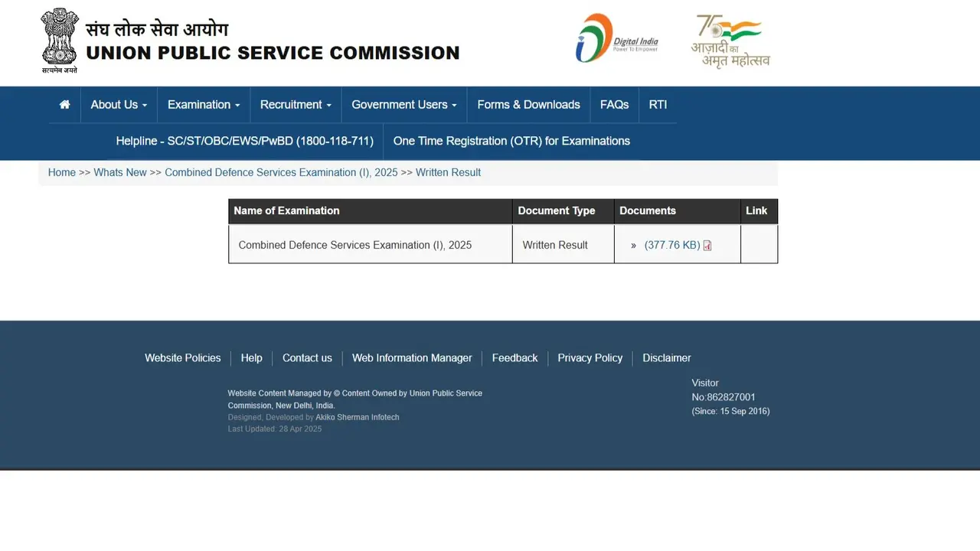Expand the About Us dropdown menu
980x551 pixels.
(x=118, y=104)
